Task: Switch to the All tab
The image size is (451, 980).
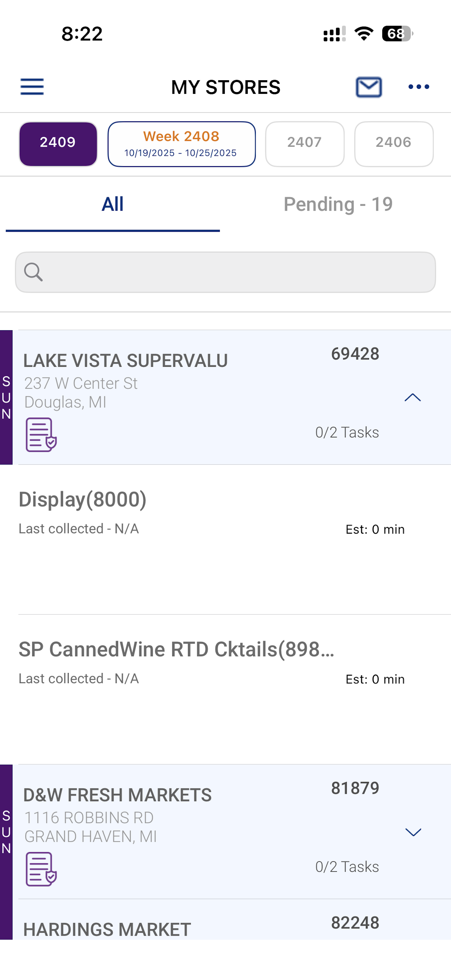Action: (x=112, y=205)
